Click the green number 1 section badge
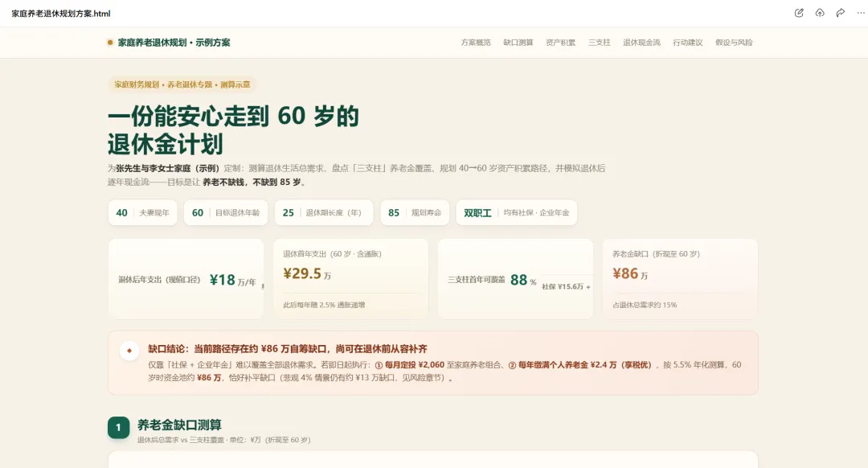The image size is (868, 468). coord(118,428)
